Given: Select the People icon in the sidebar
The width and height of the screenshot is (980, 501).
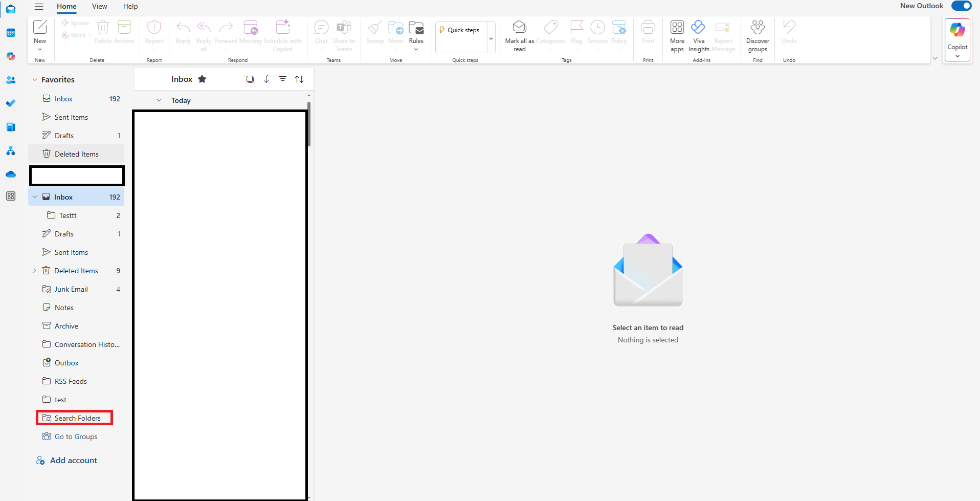Looking at the screenshot, I should point(11,80).
